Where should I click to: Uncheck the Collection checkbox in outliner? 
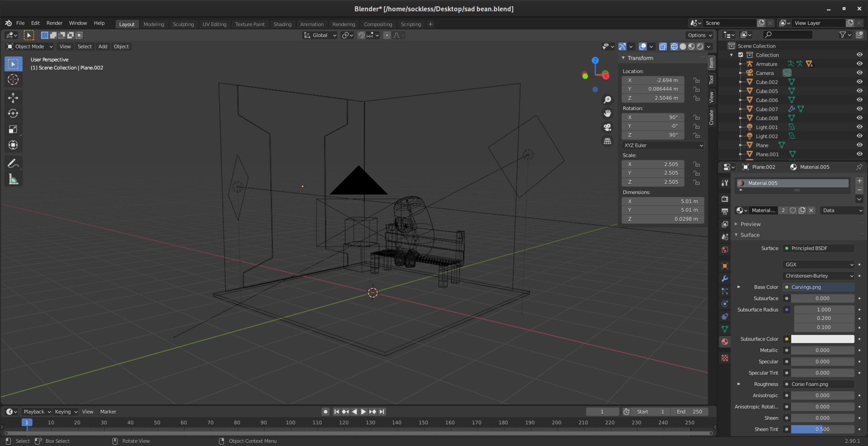click(x=741, y=55)
